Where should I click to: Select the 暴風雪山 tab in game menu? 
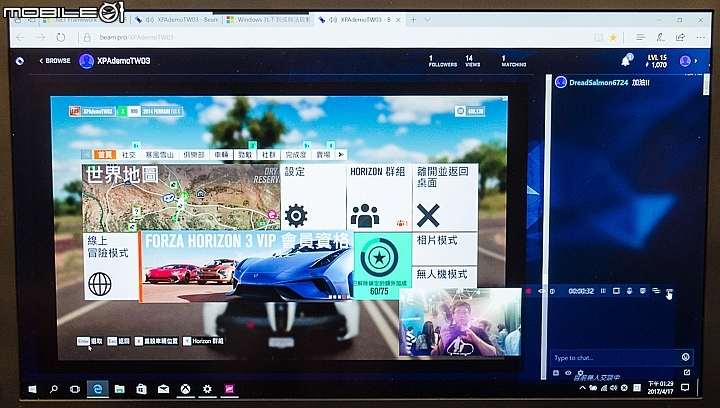tap(159, 155)
